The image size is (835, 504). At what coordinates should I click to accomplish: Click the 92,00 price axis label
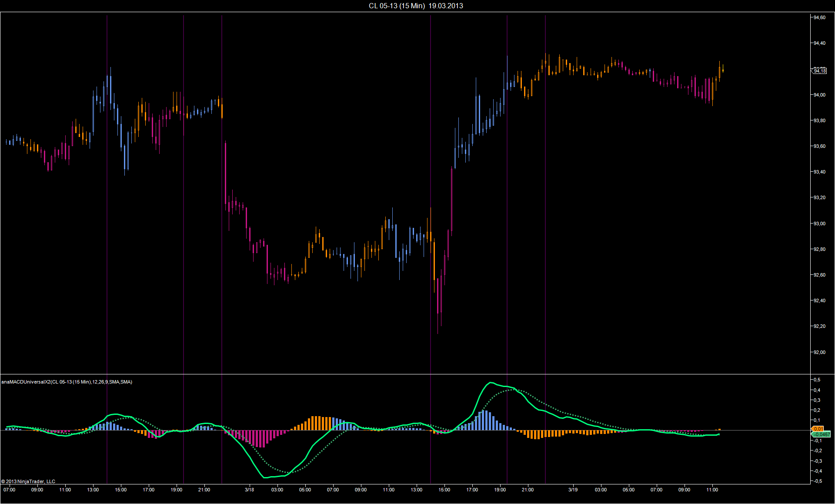(x=819, y=352)
